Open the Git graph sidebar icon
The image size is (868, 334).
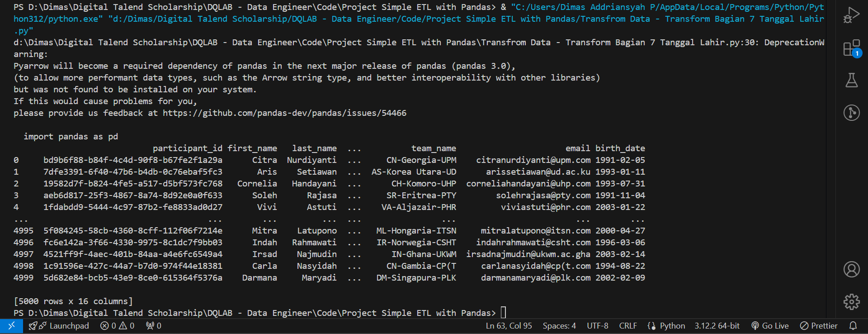(x=851, y=112)
